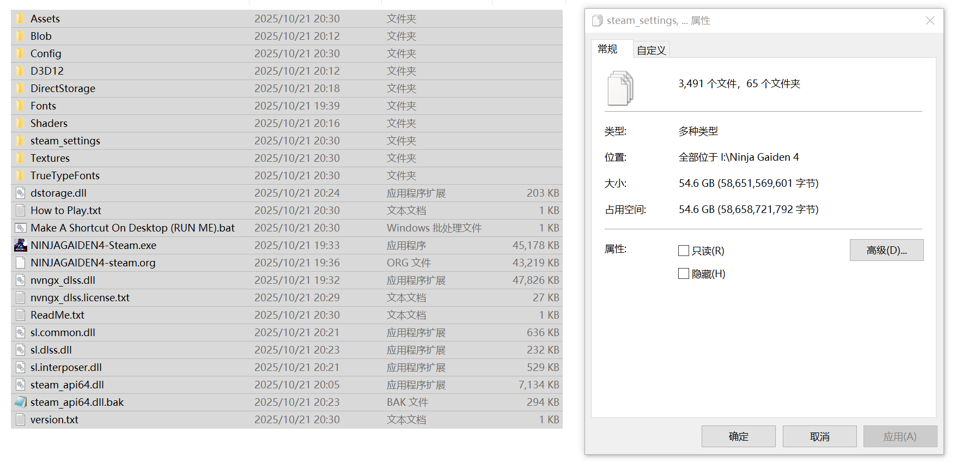
Task: Click the sl.common.dll file icon
Action: point(21,332)
